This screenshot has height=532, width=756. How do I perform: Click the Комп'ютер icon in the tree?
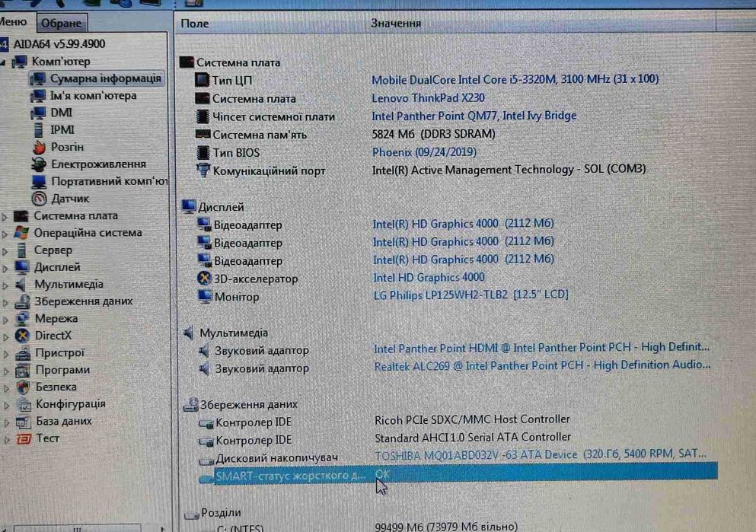(20, 62)
